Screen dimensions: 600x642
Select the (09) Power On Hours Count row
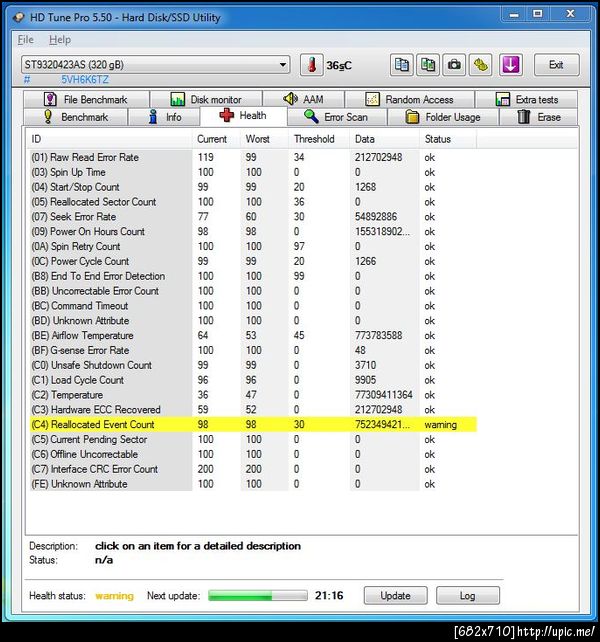pos(253,232)
